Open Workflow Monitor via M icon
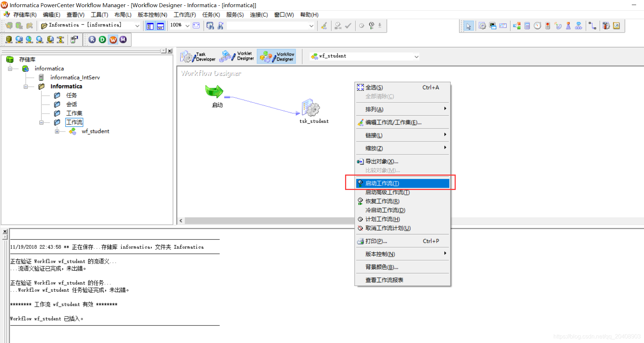This screenshot has height=343, width=644. (123, 39)
